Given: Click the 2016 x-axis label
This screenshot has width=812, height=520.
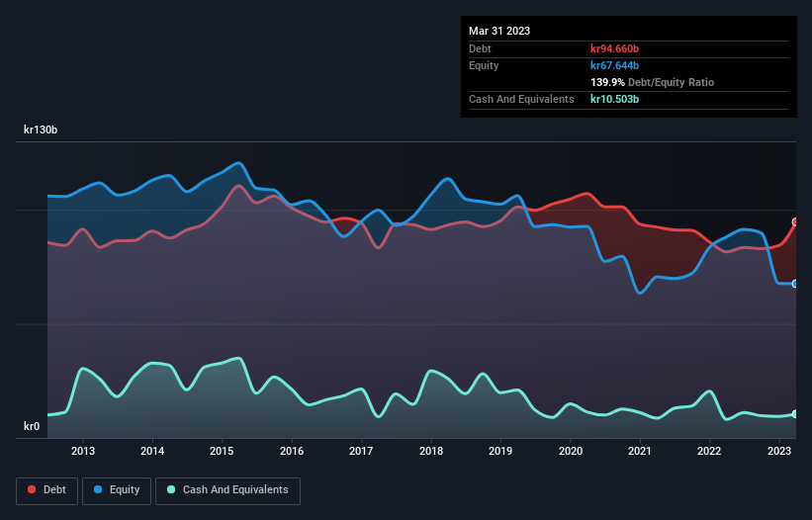Looking at the screenshot, I should (x=292, y=451).
